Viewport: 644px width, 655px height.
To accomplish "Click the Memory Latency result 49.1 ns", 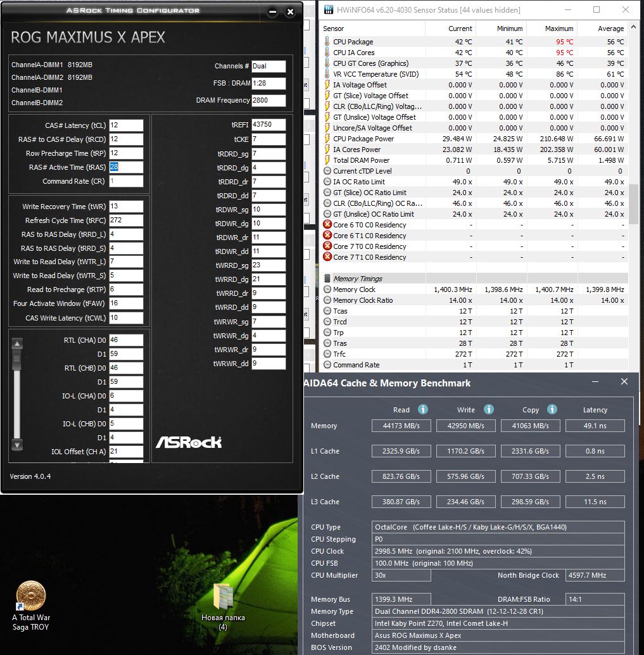I will [x=595, y=426].
